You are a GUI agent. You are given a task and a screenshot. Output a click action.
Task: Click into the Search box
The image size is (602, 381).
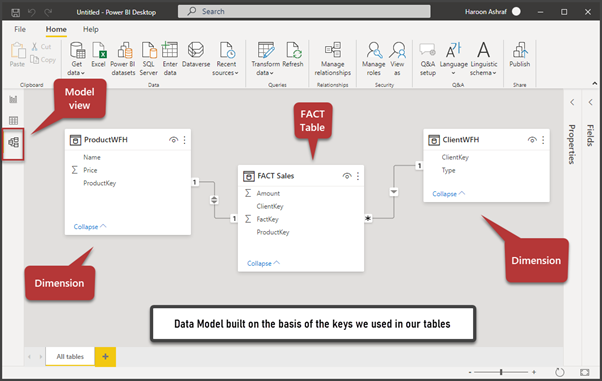pyautogui.click(x=304, y=12)
